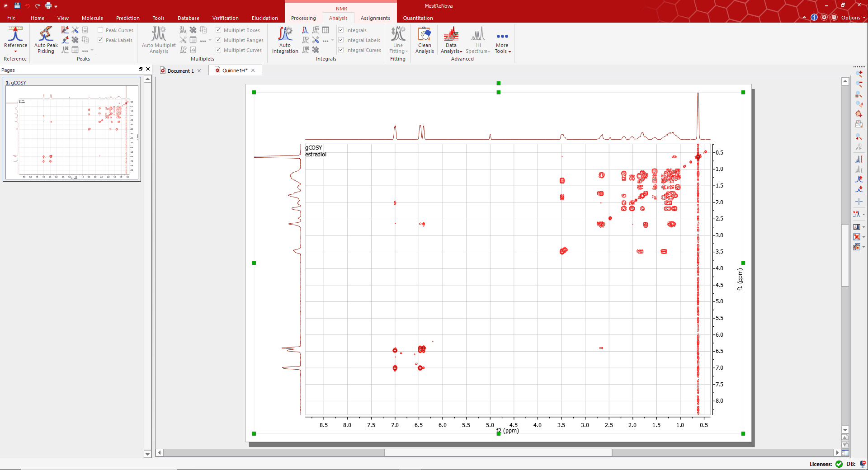Switch to the Assignments tab
Viewport: 868px width, 470px height.
tap(375, 18)
